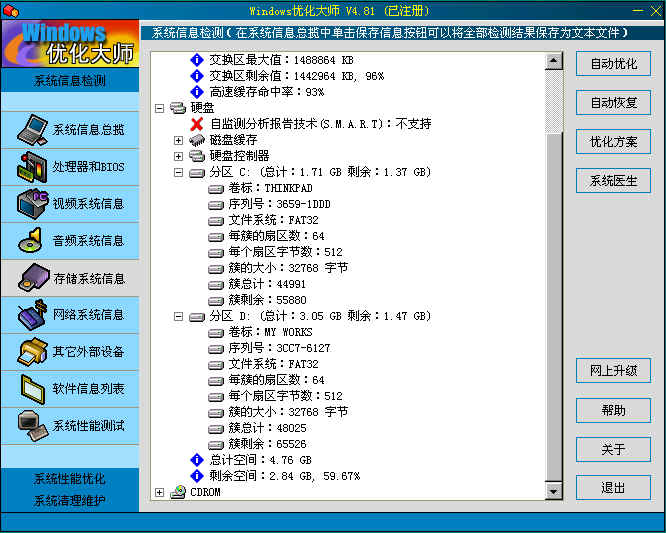666x533 pixels.
Task: Open 处理器和BIOS icon in sidebar
Action: pos(32,167)
